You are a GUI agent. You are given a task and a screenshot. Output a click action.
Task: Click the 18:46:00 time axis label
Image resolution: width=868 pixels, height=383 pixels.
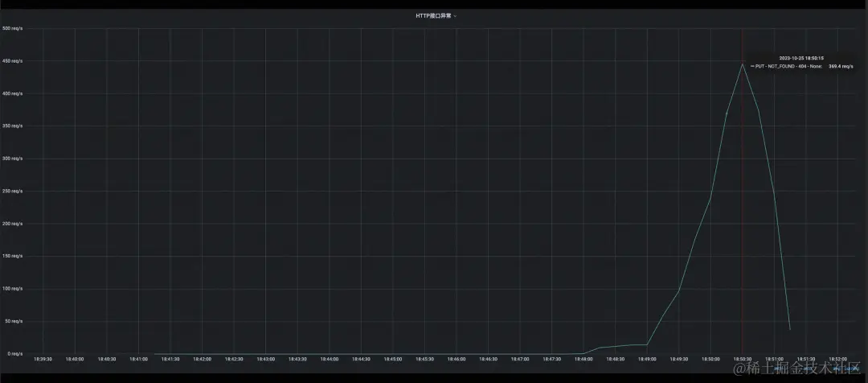coord(457,359)
